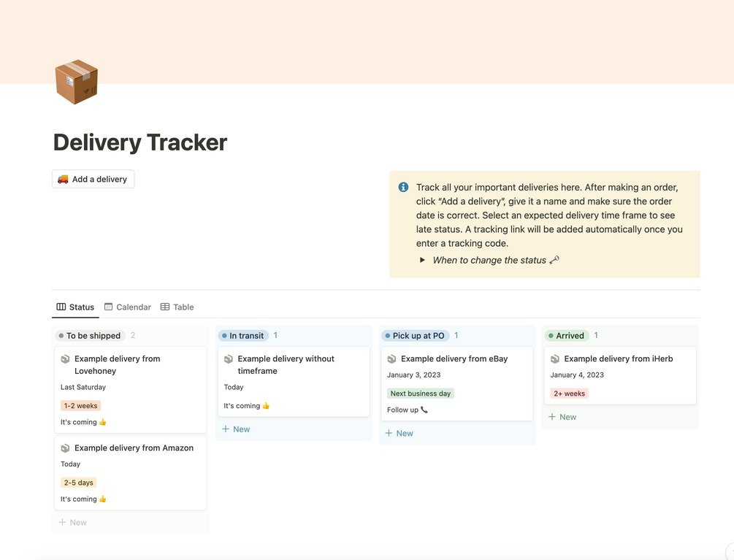Add new card under In transit
The height and width of the screenshot is (560, 734).
click(x=237, y=429)
